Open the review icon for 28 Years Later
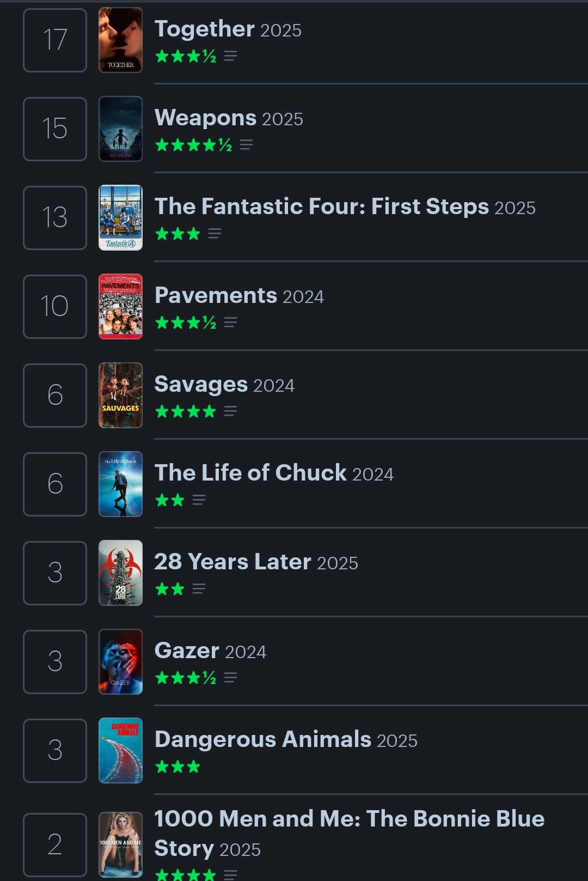This screenshot has width=588, height=881. tap(199, 589)
